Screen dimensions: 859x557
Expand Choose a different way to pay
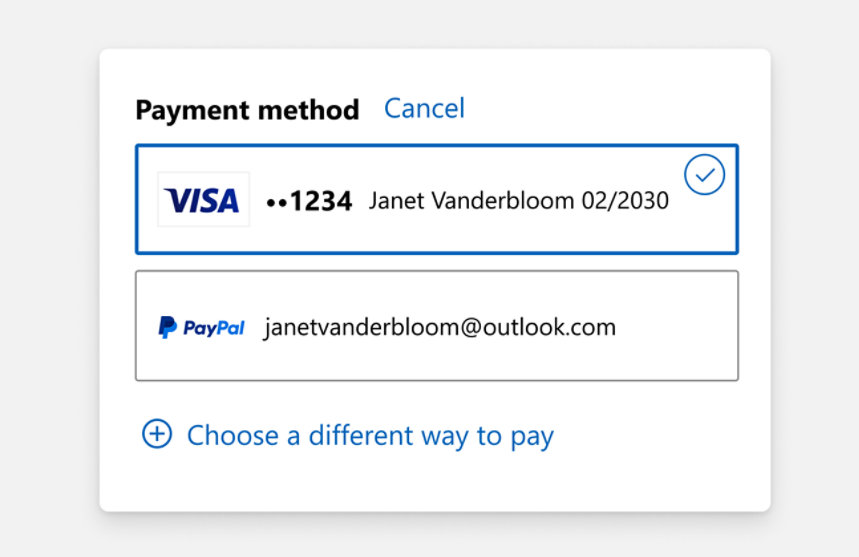[x=369, y=436]
